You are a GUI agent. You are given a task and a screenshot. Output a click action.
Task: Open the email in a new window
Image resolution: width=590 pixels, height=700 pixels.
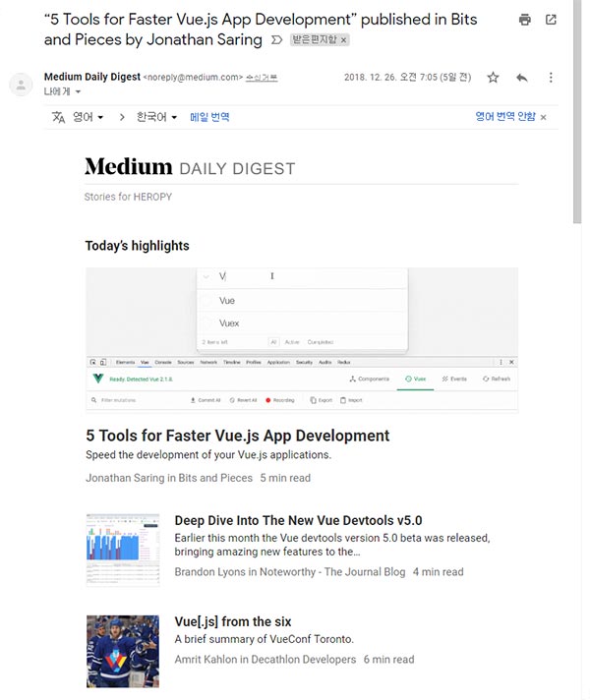tap(551, 20)
